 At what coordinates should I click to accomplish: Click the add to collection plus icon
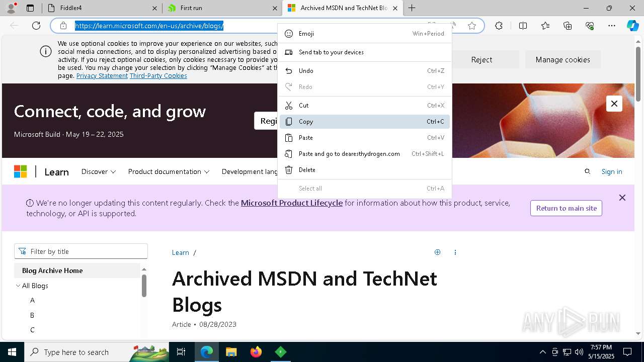point(437,252)
